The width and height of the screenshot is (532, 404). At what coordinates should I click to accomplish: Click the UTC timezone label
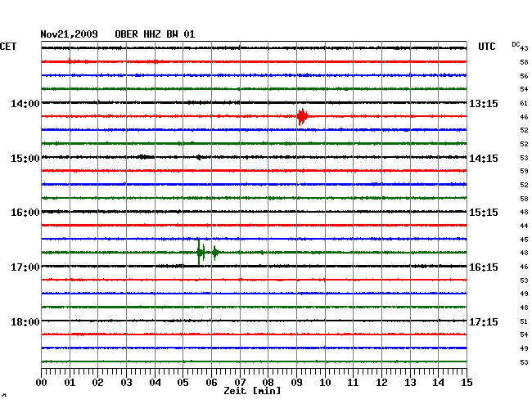pyautogui.click(x=486, y=47)
